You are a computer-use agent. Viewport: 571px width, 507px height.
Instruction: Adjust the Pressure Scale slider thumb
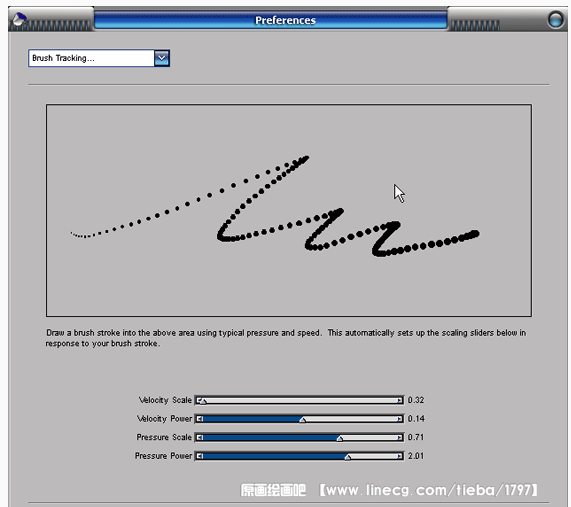(x=340, y=439)
